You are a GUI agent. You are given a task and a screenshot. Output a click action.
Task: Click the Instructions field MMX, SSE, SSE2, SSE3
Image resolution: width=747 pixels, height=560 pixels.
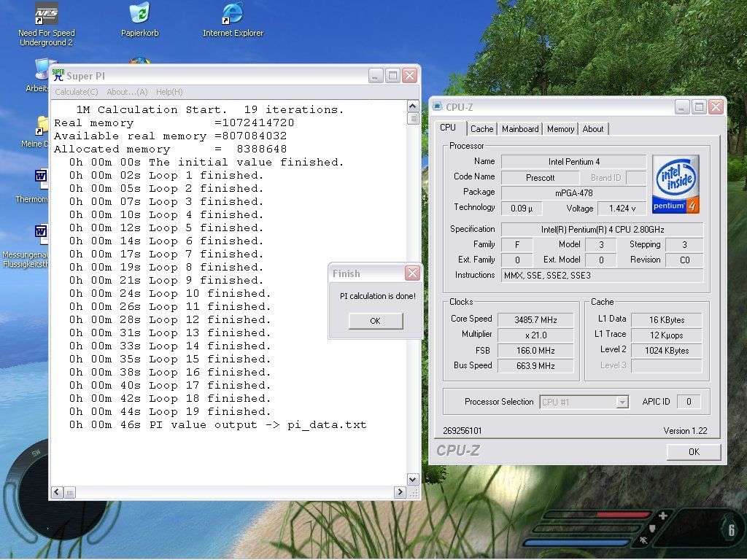(602, 275)
